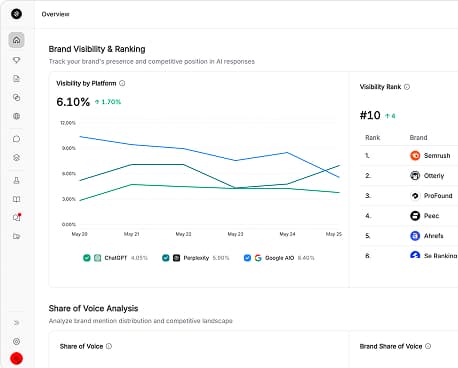Click the '1.70%' change indicator
The width and height of the screenshot is (458, 368).
(108, 102)
